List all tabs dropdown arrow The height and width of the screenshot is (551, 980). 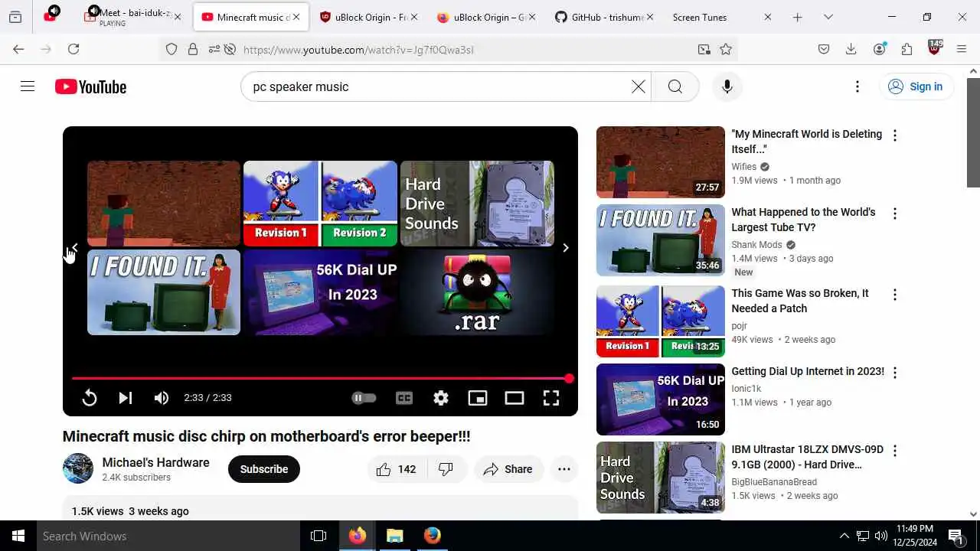coord(828,17)
